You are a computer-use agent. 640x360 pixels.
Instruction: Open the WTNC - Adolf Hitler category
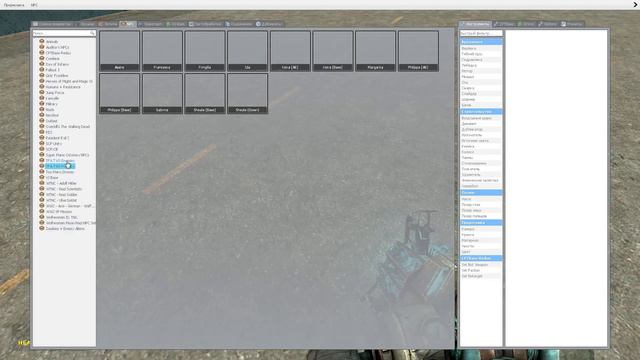61,183
